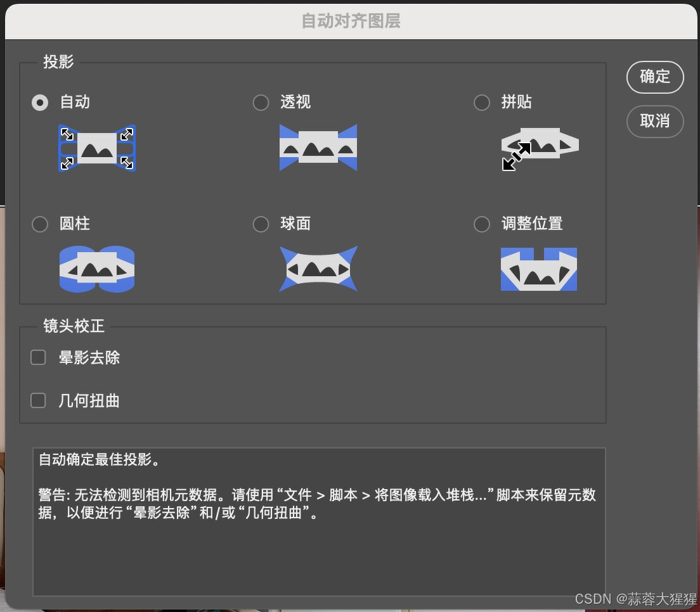Click the 球面 spherical preview icon
The width and height of the screenshot is (700, 612).
[x=318, y=269]
